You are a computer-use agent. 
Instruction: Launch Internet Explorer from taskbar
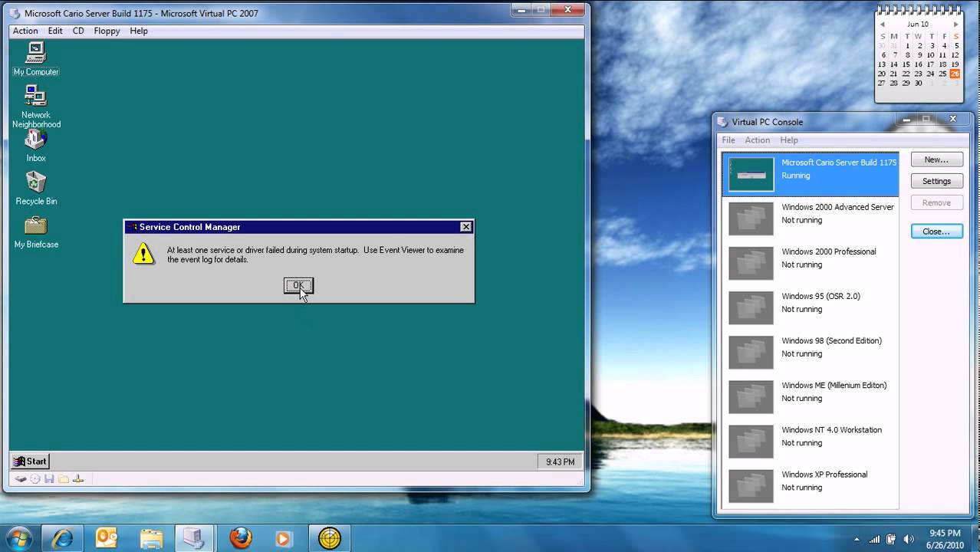(x=62, y=538)
